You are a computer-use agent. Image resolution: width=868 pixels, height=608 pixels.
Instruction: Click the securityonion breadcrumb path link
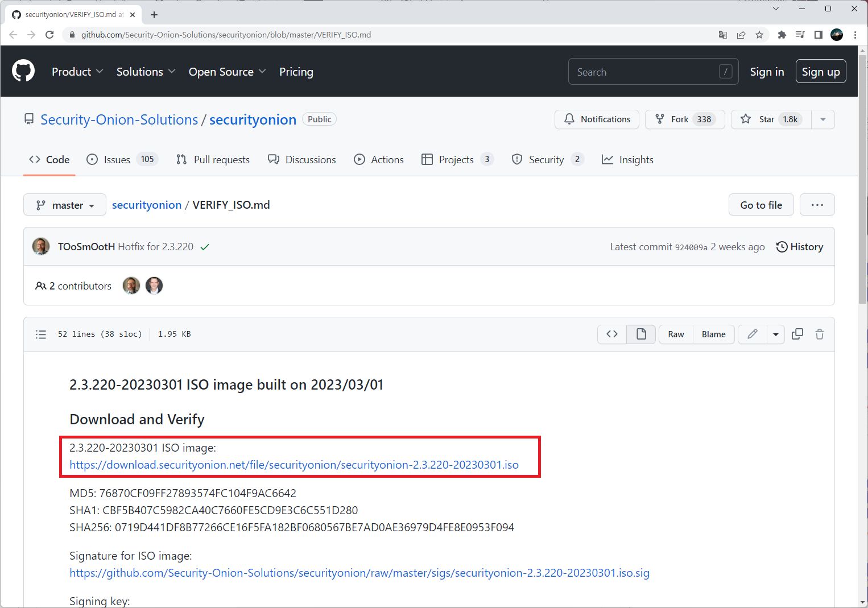147,205
